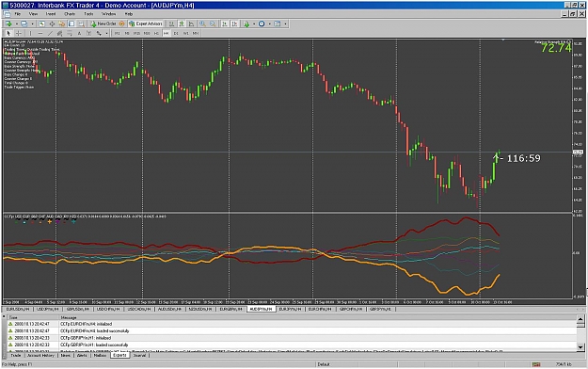
Task: Open the Charts menu
Action: [70, 14]
